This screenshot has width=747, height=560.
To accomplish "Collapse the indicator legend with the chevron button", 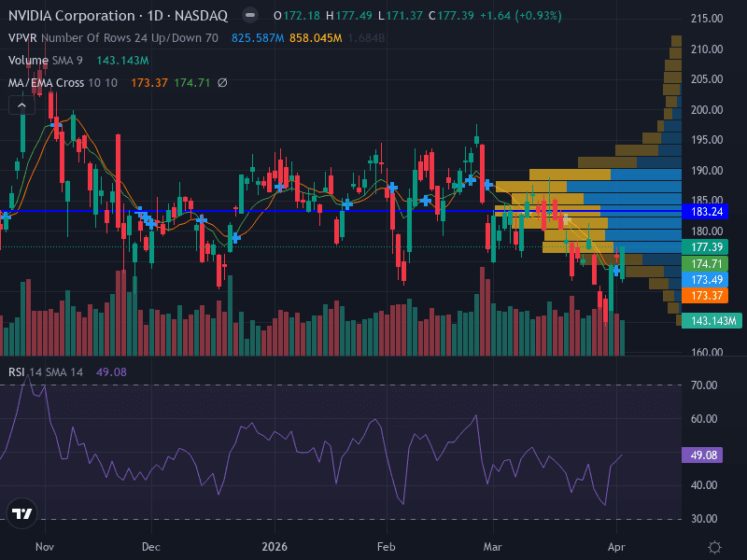I will [21, 105].
